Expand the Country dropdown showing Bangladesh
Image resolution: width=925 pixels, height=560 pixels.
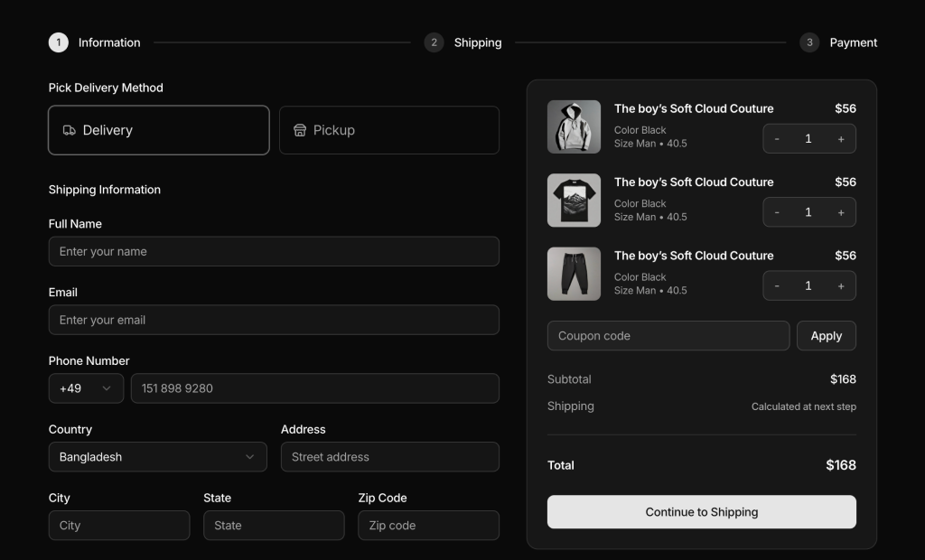pos(157,457)
